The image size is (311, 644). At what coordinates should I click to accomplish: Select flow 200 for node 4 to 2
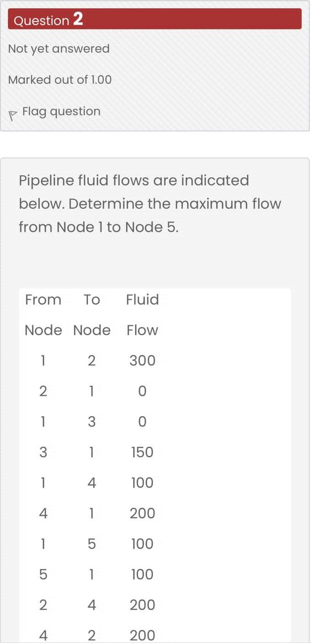click(142, 635)
